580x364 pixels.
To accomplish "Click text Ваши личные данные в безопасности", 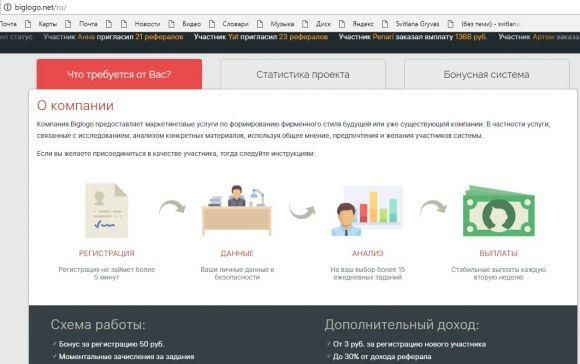I will pyautogui.click(x=237, y=273).
